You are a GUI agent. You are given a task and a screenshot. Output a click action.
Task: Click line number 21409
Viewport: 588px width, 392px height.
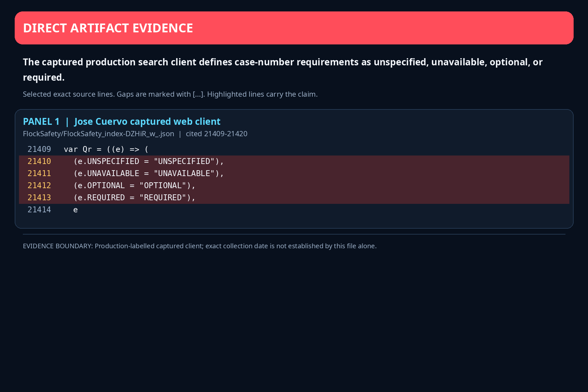coord(39,149)
